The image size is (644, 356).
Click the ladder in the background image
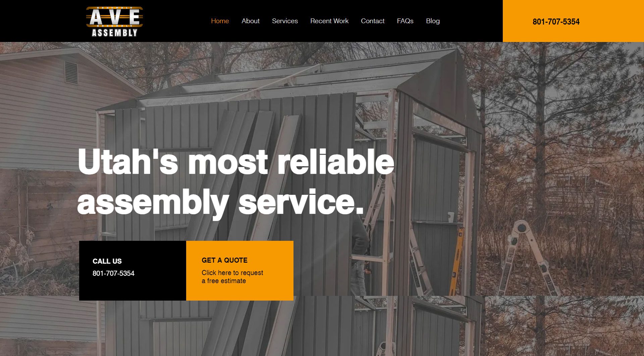(528, 257)
